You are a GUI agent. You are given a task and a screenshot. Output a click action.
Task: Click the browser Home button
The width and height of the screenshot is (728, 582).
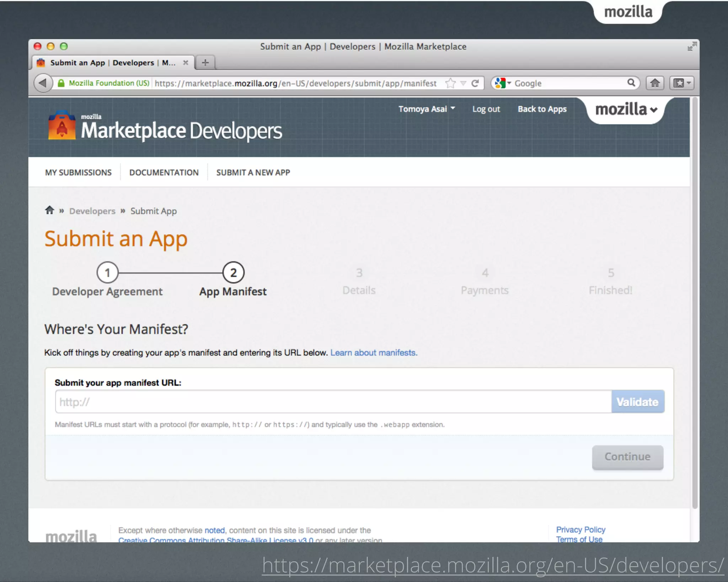655,83
